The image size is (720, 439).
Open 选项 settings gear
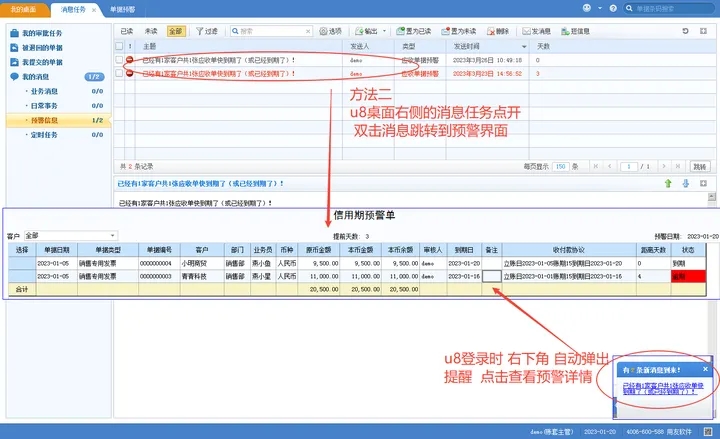(331, 31)
